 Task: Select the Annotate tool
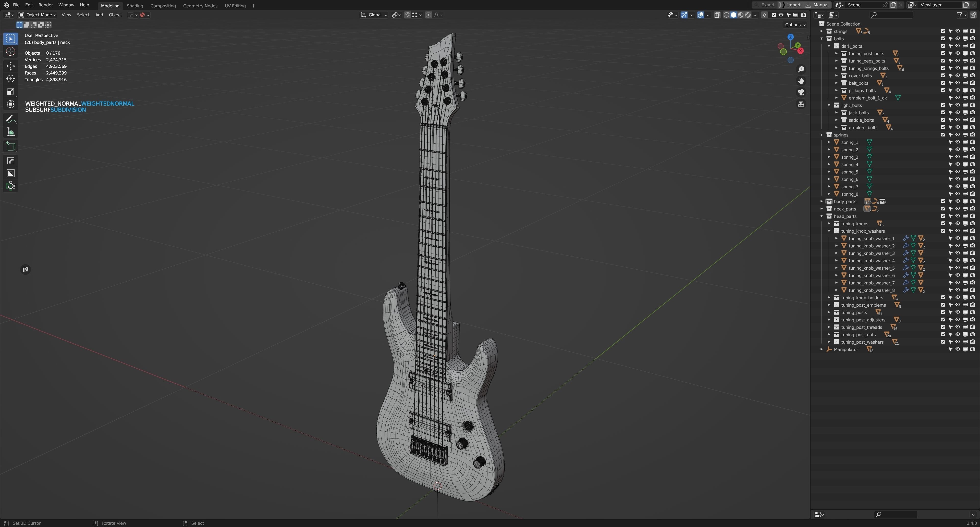pos(11,119)
